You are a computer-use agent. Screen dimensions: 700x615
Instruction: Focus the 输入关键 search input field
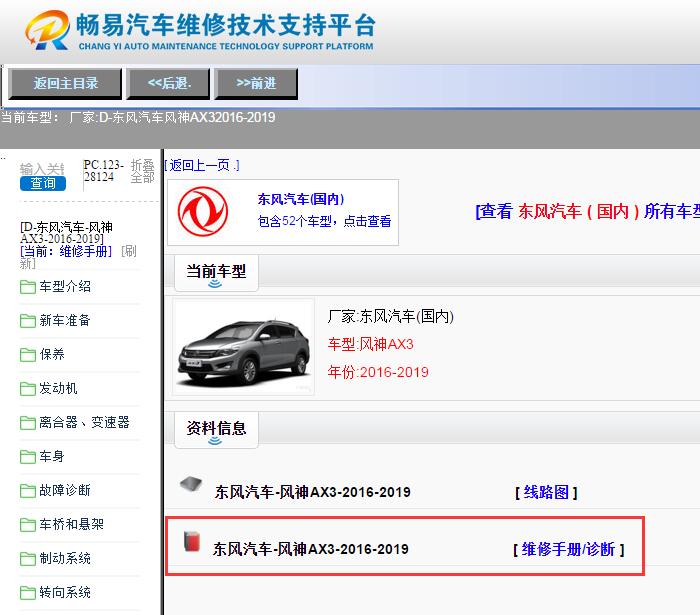pyautogui.click(x=42, y=169)
